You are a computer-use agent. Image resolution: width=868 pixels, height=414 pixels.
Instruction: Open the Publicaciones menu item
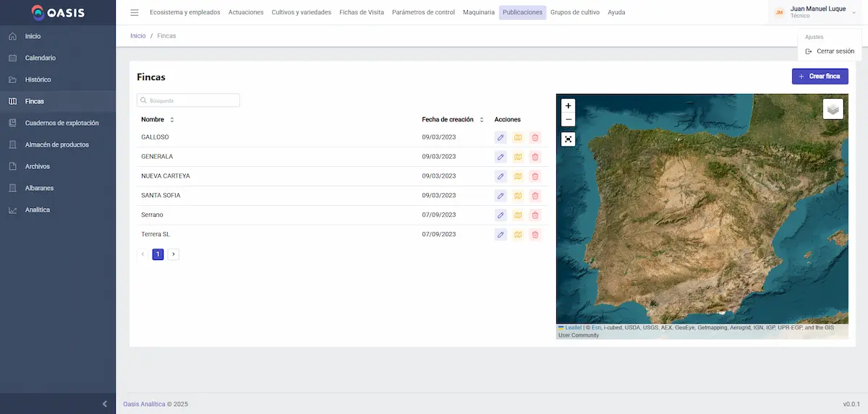(x=522, y=12)
